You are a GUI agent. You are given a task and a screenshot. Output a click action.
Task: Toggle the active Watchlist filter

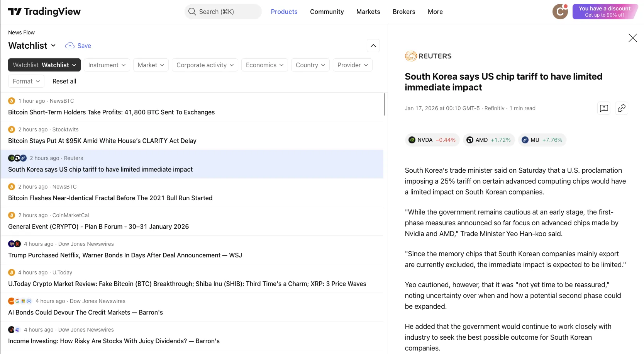pyautogui.click(x=44, y=65)
